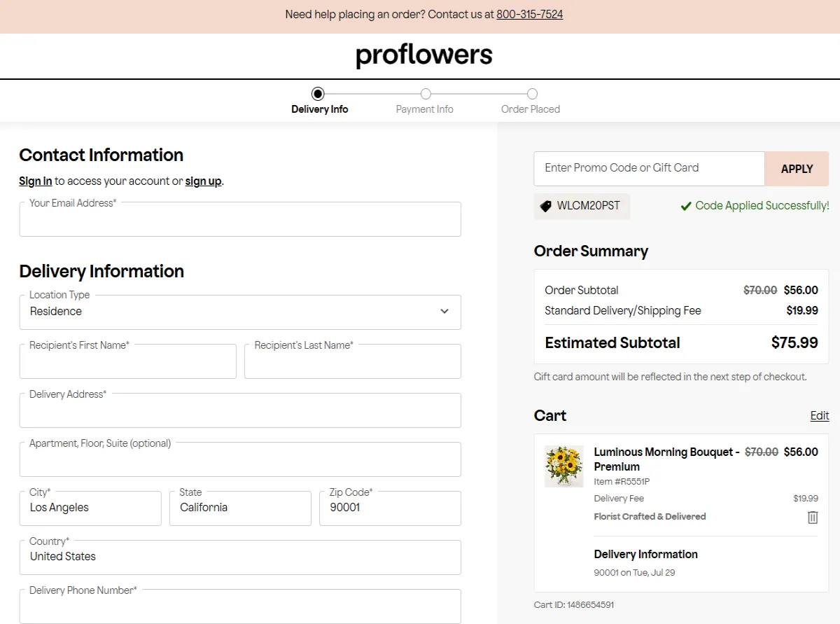Click the Payment Info step label
This screenshot has height=624, width=840.
(x=424, y=109)
